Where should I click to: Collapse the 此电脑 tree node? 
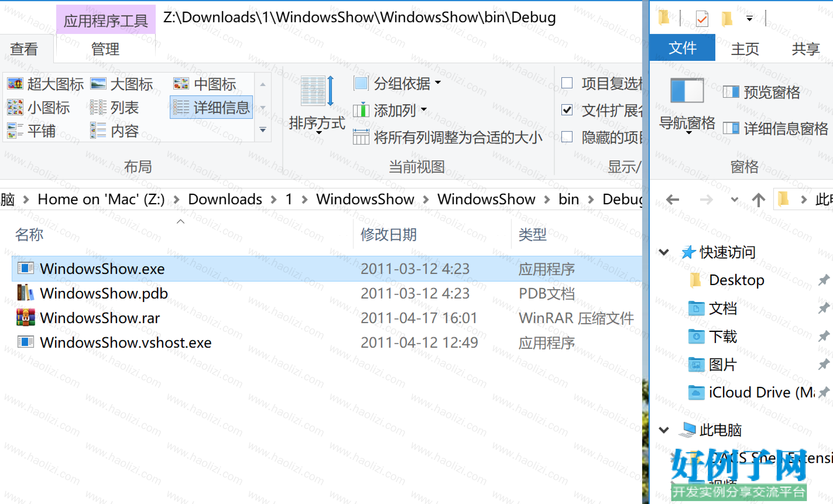664,430
